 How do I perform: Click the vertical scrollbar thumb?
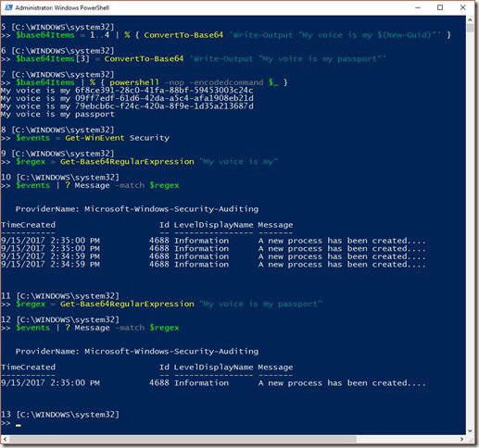470,29
